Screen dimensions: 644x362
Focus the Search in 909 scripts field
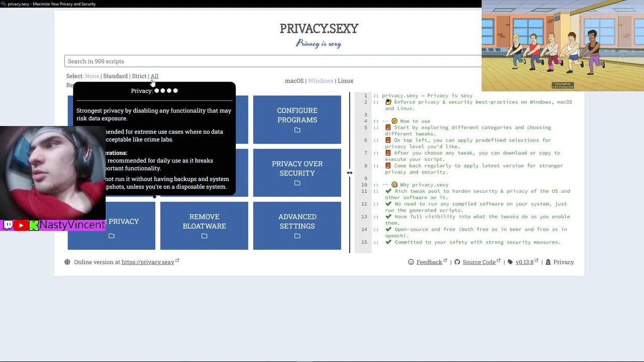[x=273, y=61]
